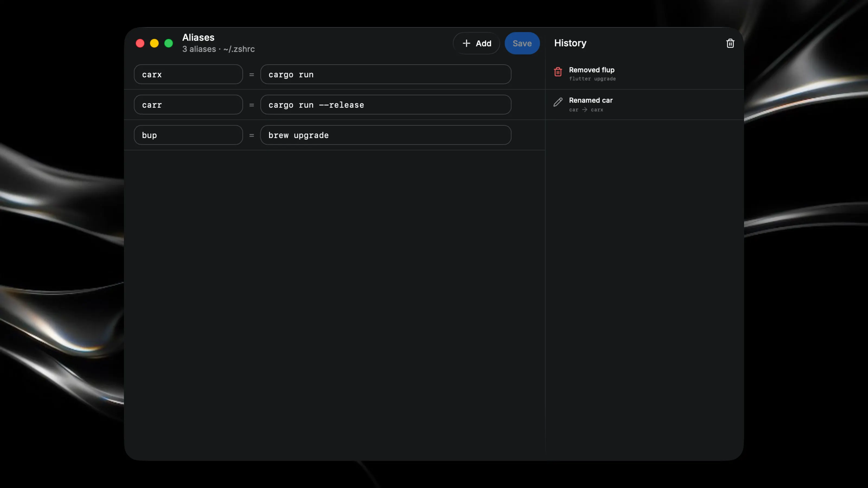
Task: Minimize the window with the yellow button
Action: pos(154,43)
